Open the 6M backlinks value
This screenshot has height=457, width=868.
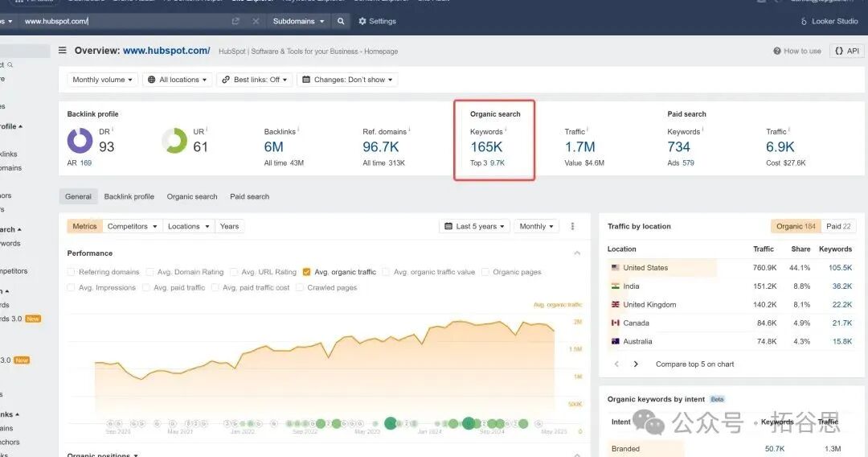pyautogui.click(x=273, y=146)
